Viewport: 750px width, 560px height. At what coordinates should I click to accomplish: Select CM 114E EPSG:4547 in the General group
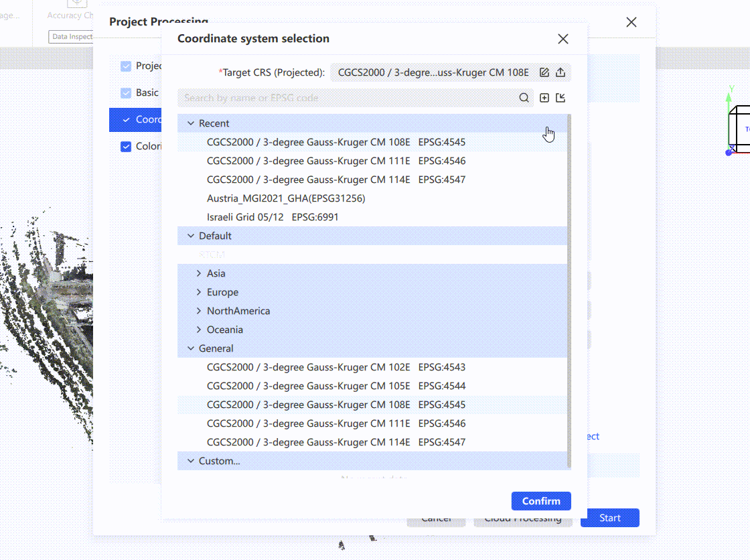pyautogui.click(x=372, y=442)
